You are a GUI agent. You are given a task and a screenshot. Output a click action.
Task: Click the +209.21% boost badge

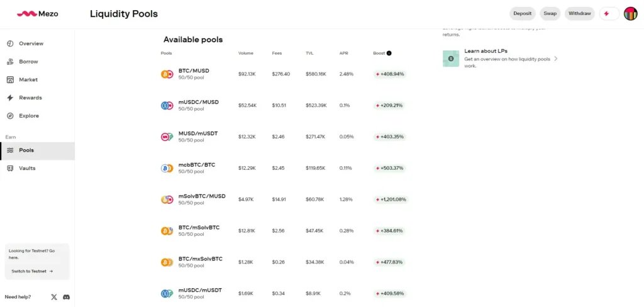389,106
